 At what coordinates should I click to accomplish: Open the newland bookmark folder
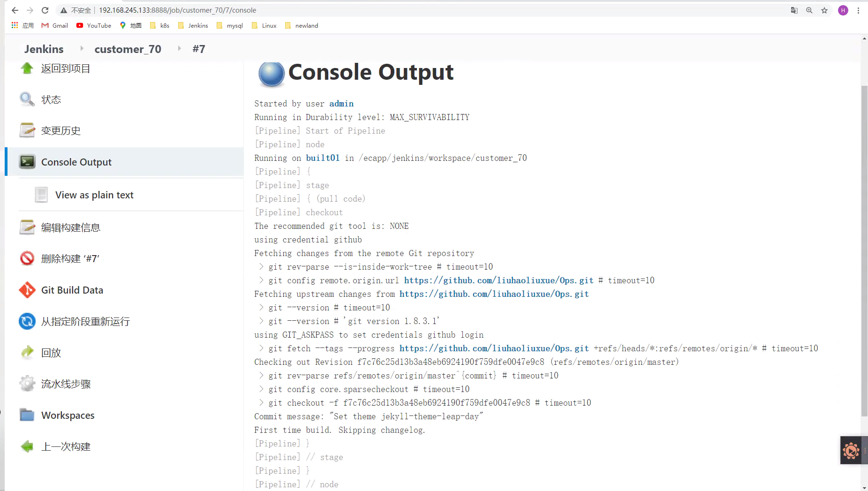(x=301, y=25)
